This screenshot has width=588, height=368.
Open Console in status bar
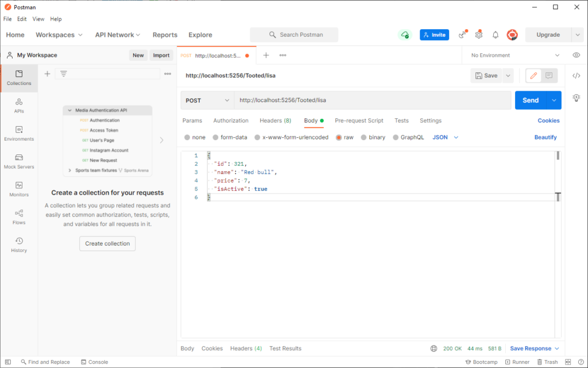95,362
